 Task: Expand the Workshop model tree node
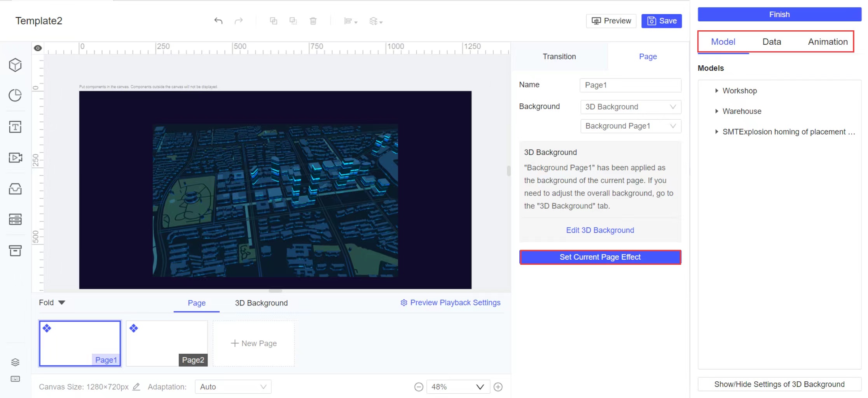[716, 91]
